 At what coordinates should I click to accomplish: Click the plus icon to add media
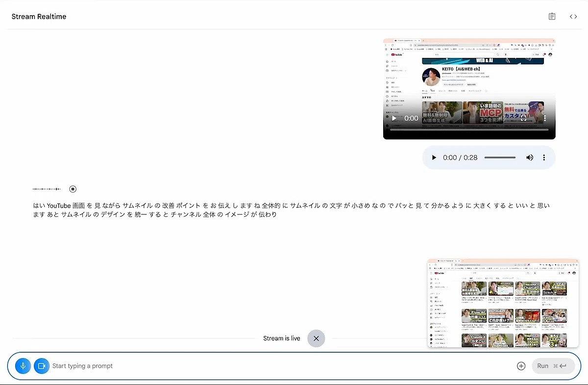click(x=521, y=366)
